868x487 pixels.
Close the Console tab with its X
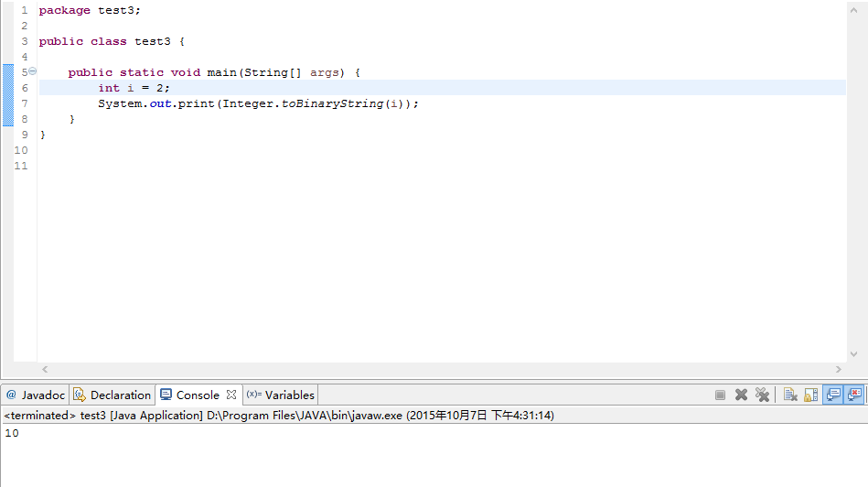tap(231, 395)
